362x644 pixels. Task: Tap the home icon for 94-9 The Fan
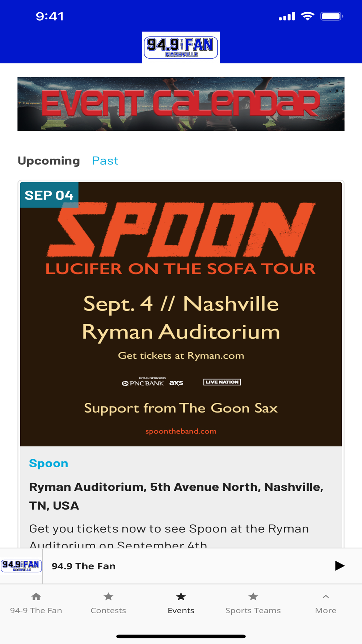pyautogui.click(x=36, y=596)
